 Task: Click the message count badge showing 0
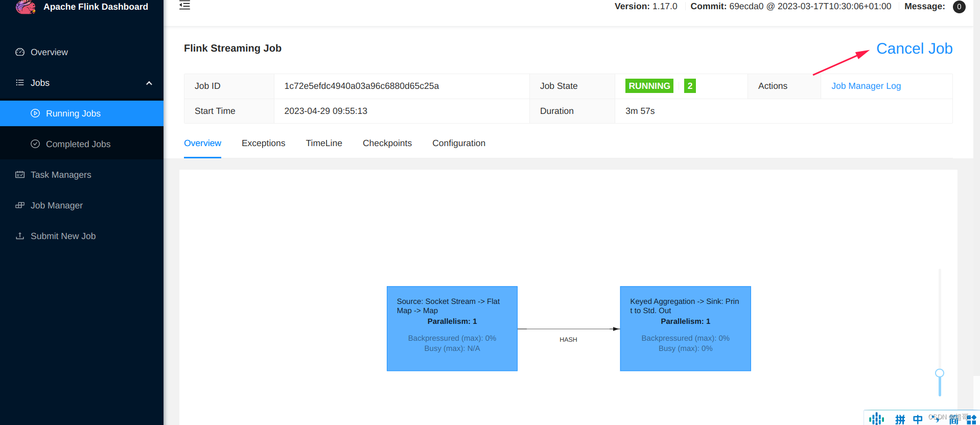(x=959, y=7)
